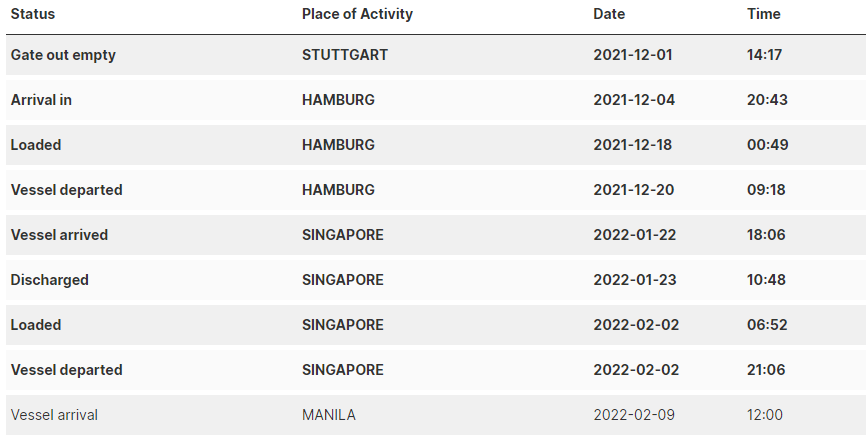The image size is (866, 439).
Task: Click the date 2022-01-23
Action: point(635,280)
